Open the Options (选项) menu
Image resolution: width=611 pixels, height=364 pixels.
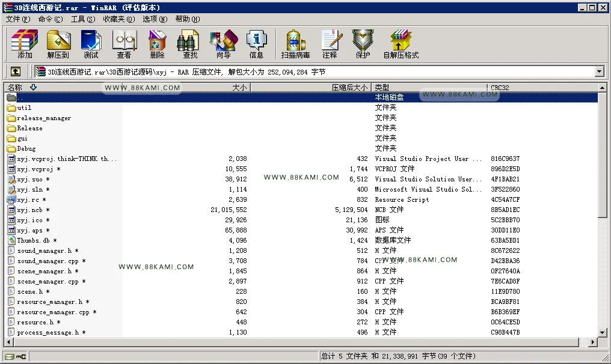pyautogui.click(x=155, y=19)
